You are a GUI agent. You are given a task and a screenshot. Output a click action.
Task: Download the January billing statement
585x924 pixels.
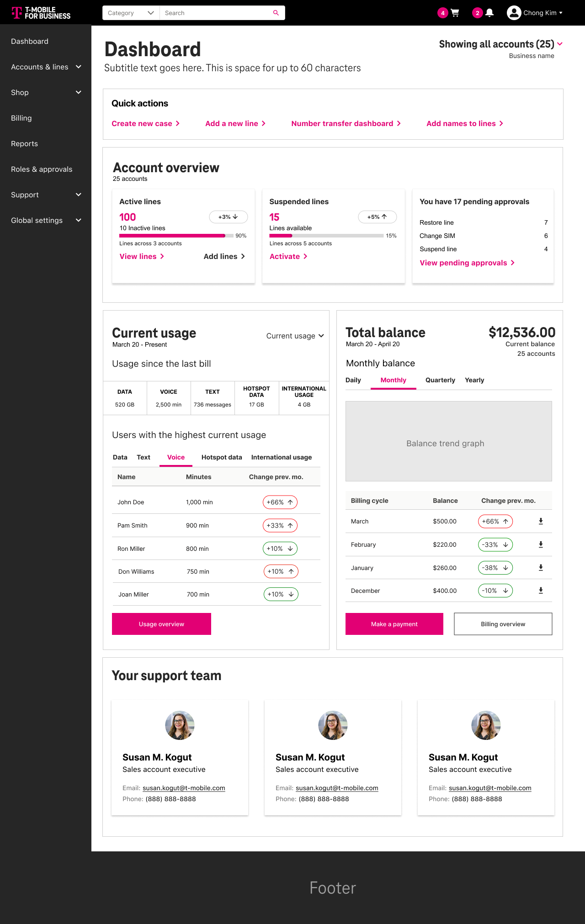coord(541,568)
